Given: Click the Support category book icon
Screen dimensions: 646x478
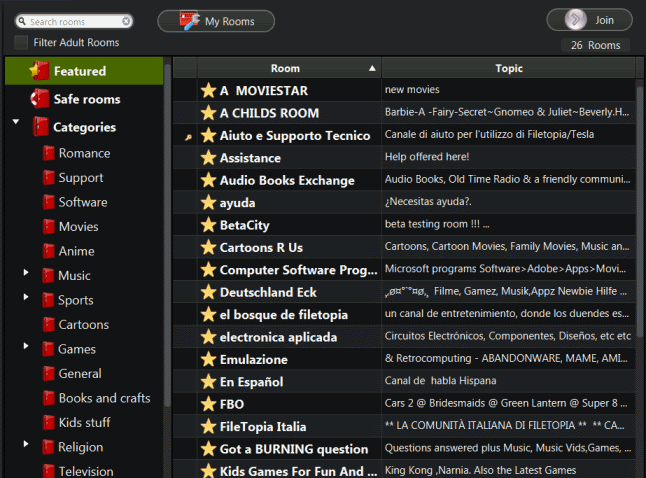Looking at the screenshot, I should pos(49,178).
